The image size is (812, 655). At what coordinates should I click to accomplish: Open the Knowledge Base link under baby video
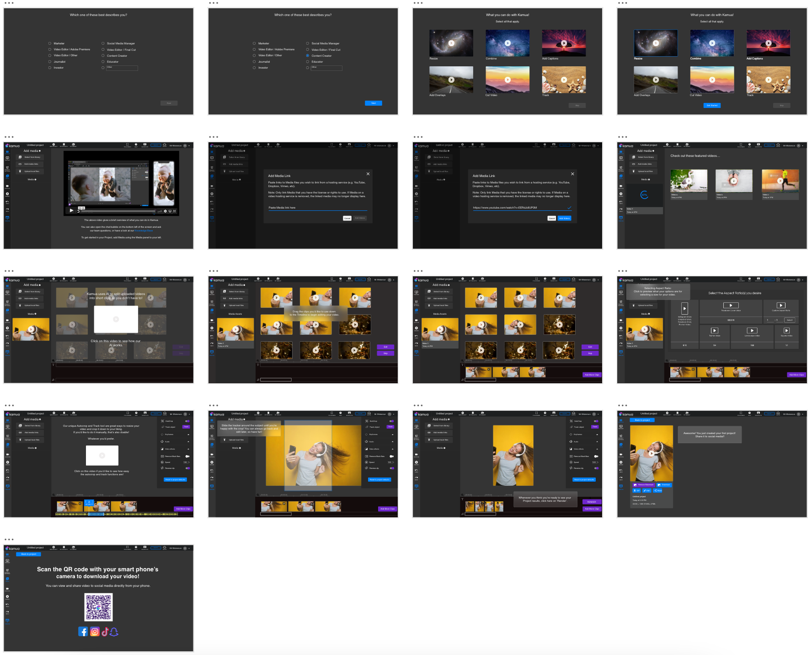pos(144,231)
